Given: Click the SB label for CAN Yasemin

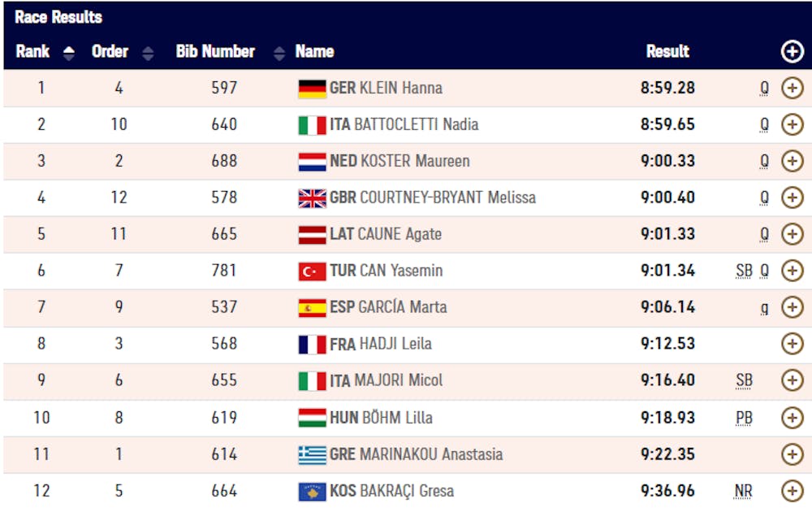Looking at the screenshot, I should coord(744,271).
